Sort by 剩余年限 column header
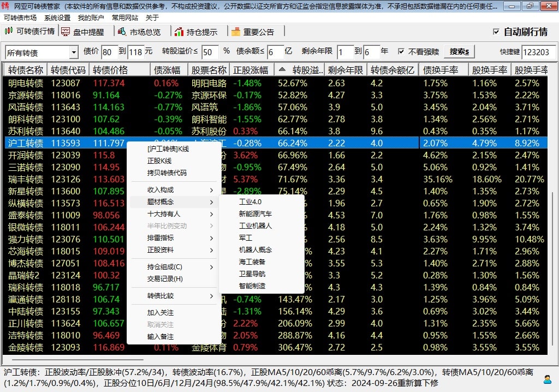 point(346,70)
